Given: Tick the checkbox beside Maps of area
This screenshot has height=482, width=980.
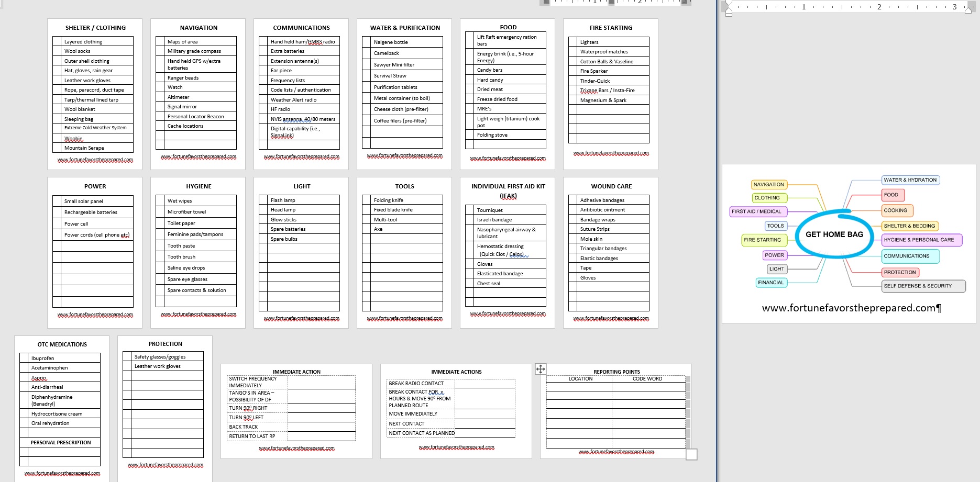Looking at the screenshot, I should coord(160,42).
